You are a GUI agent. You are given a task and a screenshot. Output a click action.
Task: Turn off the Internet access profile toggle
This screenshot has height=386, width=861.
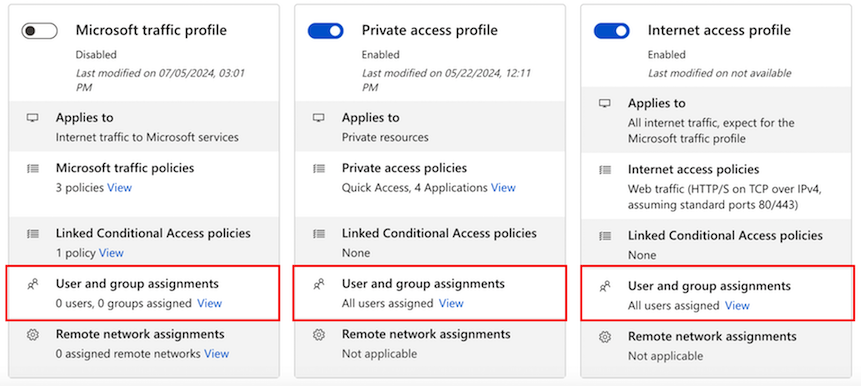pos(612,31)
